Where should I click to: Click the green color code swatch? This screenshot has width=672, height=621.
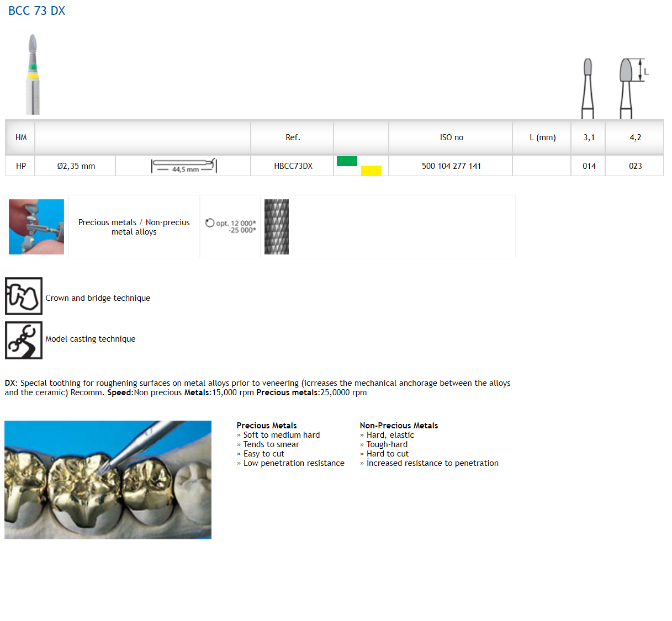tap(347, 161)
